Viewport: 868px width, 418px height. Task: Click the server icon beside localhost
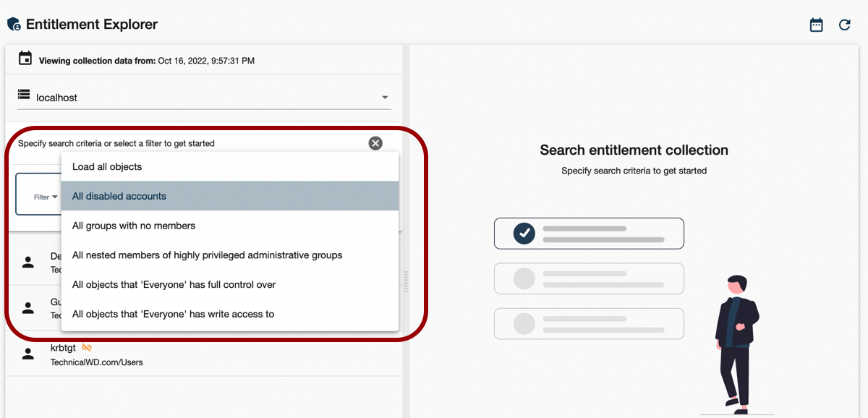pos(24,95)
